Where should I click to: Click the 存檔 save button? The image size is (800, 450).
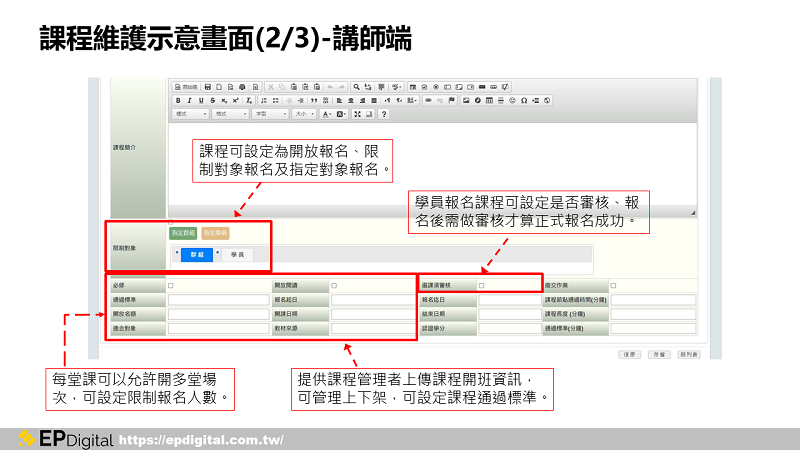(x=657, y=354)
